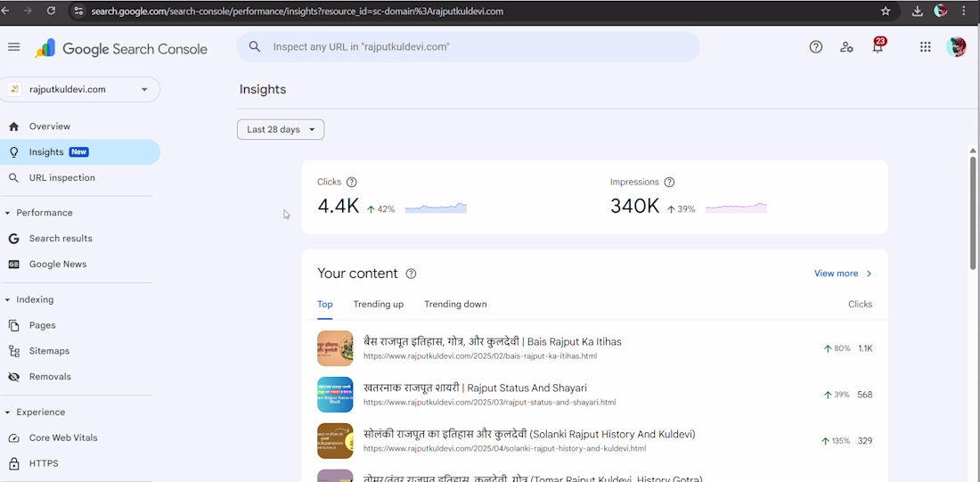Click the 340K impressions value
980x482 pixels.
click(634, 207)
